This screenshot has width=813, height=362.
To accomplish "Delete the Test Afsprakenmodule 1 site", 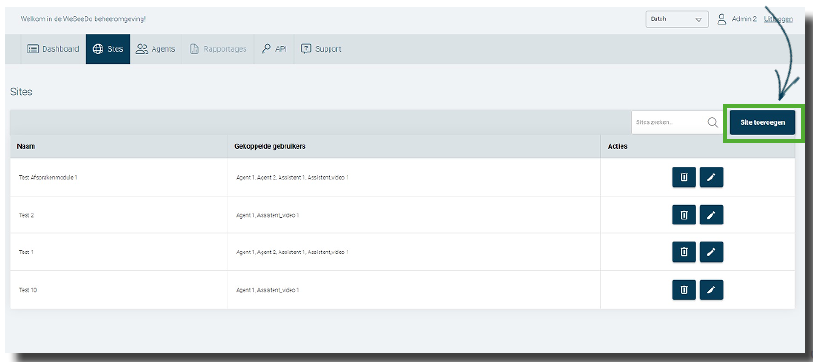I will click(684, 177).
